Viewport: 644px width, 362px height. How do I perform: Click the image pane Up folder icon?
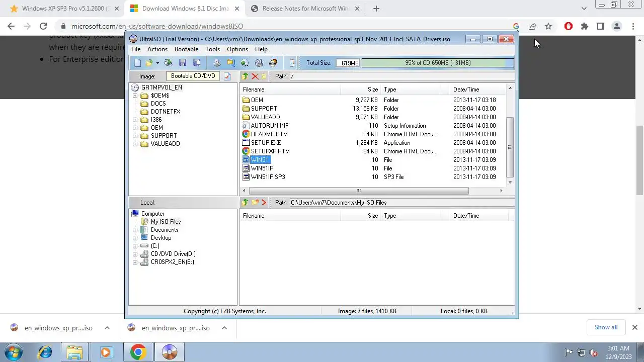tap(245, 76)
